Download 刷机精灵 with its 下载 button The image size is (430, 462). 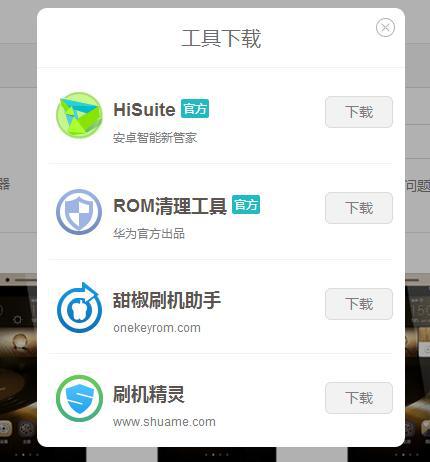[359, 398]
